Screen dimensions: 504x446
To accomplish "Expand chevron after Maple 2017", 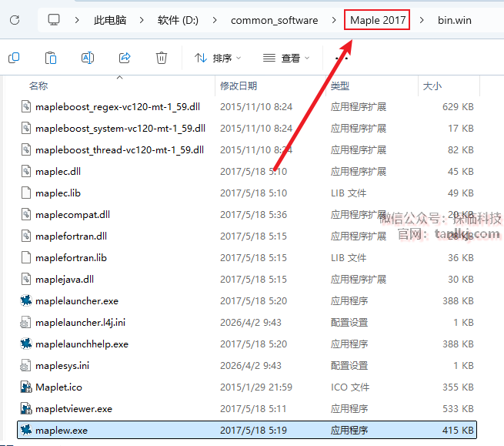I will point(422,20).
